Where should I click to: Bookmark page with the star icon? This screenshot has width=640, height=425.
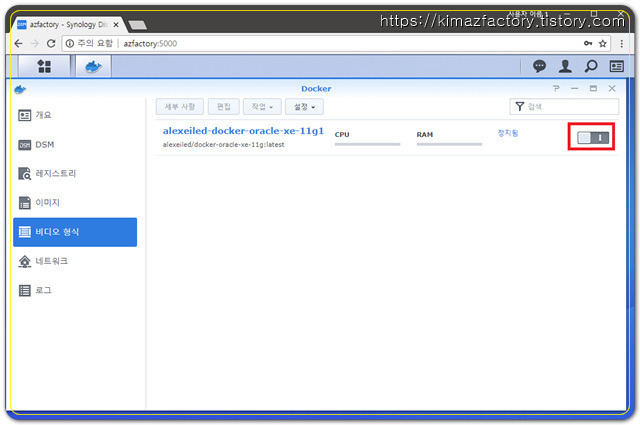point(602,43)
